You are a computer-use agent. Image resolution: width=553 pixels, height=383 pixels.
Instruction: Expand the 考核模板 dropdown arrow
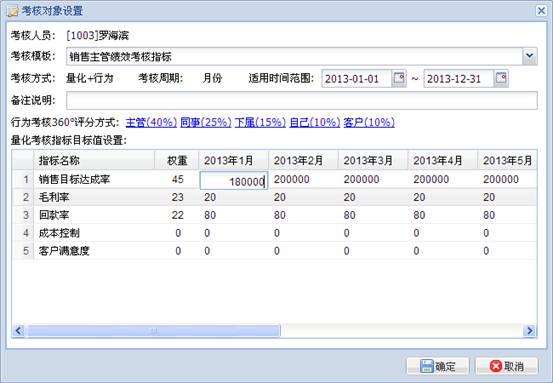click(x=529, y=56)
